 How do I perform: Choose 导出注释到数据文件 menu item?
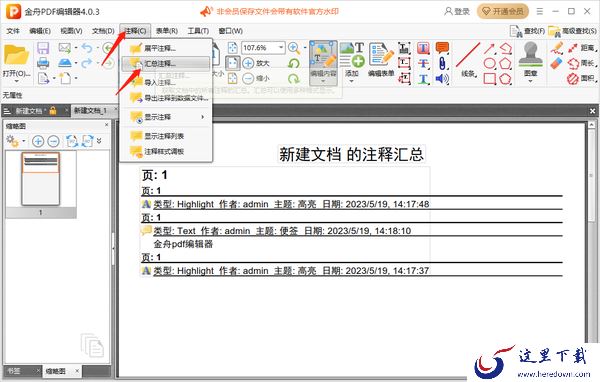click(x=166, y=98)
